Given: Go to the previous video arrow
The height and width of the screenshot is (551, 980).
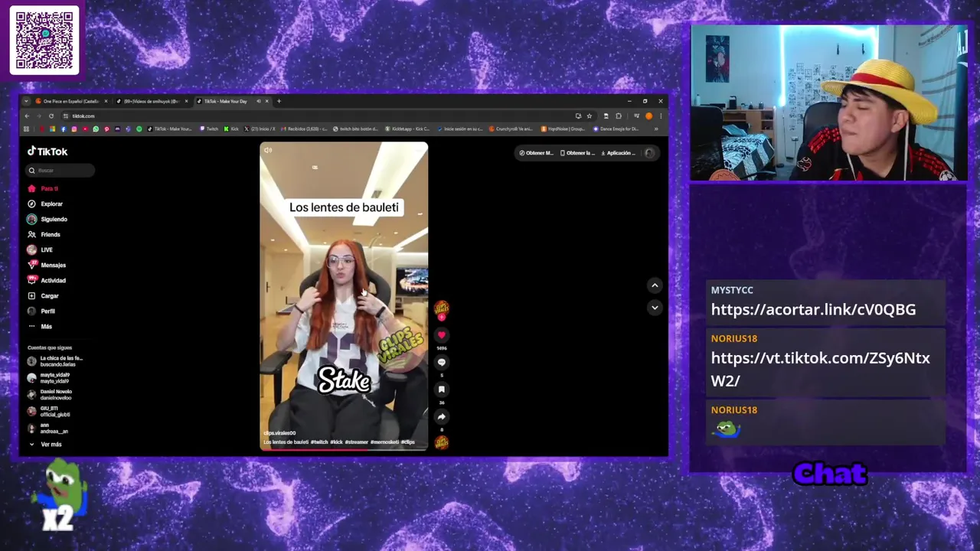Looking at the screenshot, I should coord(655,285).
